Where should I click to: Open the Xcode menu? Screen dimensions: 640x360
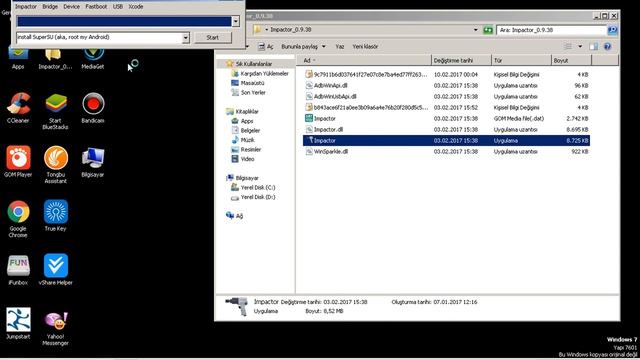[136, 7]
